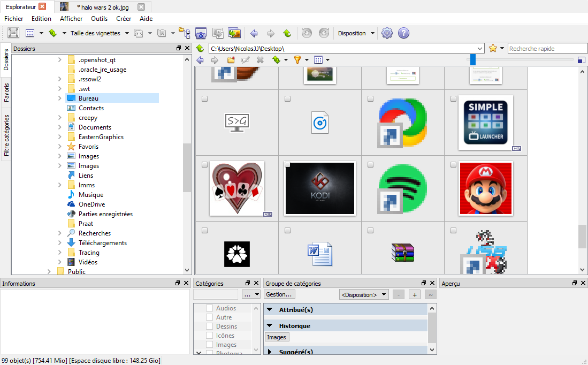Navigate forward using the main toolbar arrow
Image resolution: width=588 pixels, height=365 pixels.
(x=271, y=33)
